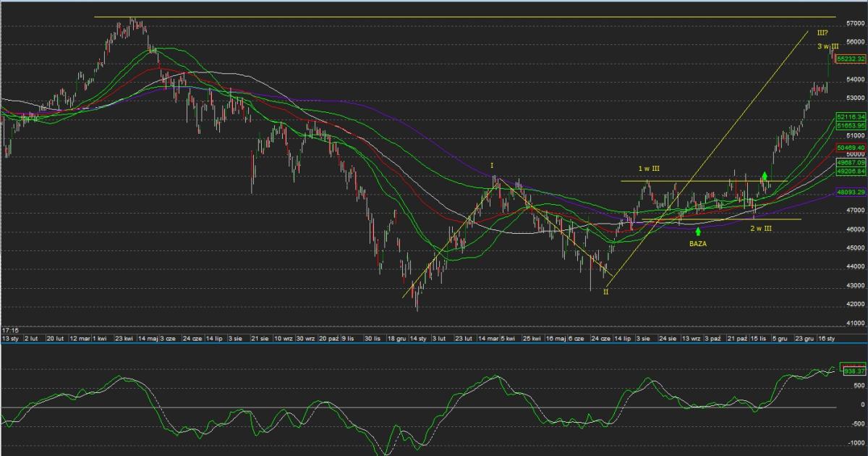Select the wave 'II' label at the low
Viewport: 868px width, 456px height.
[606, 292]
